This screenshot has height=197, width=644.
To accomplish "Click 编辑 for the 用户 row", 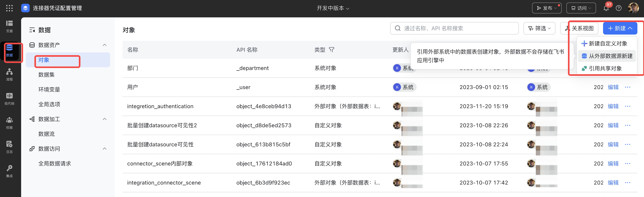I will coord(613,87).
